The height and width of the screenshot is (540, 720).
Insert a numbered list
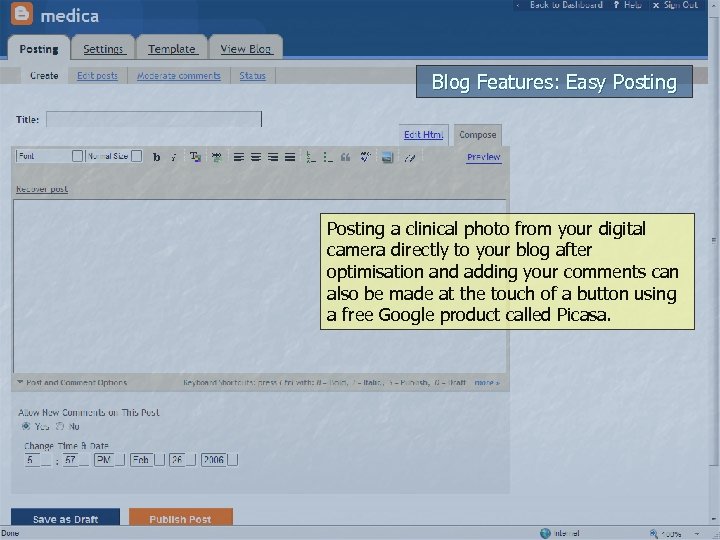[311, 157]
